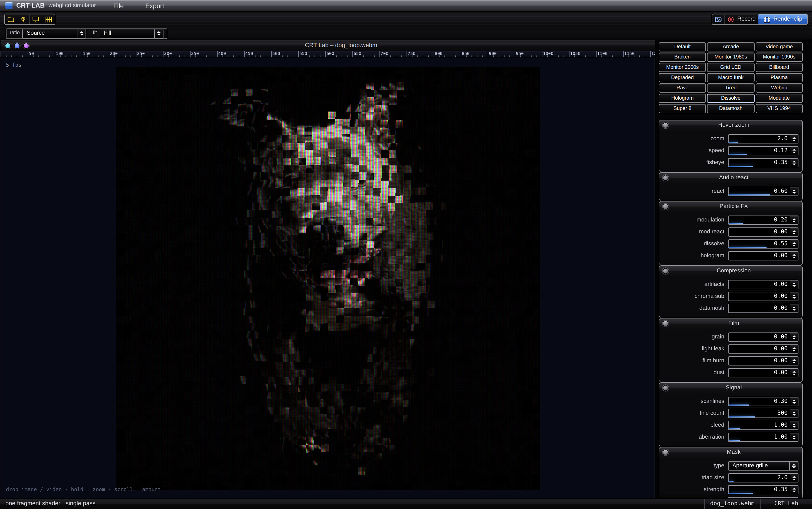Click the react slider
Screen dimensions: 812x509
pyautogui.click(x=759, y=191)
